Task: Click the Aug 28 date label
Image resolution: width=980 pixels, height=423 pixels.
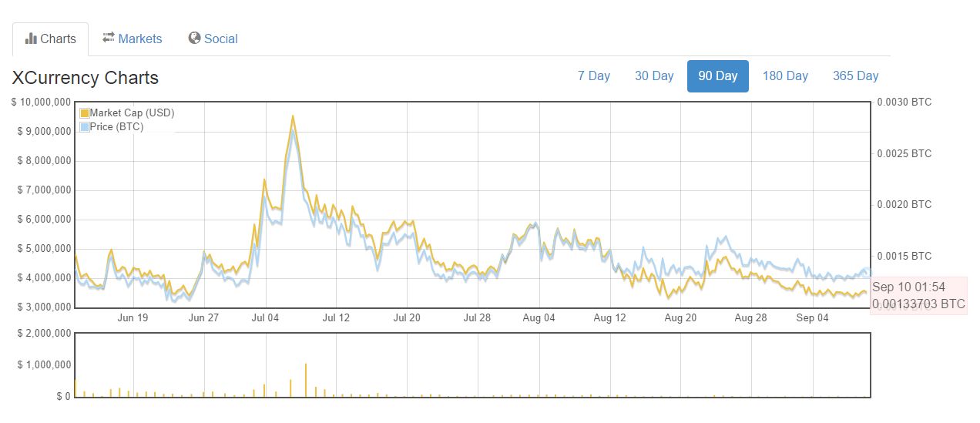Action: pos(751,317)
